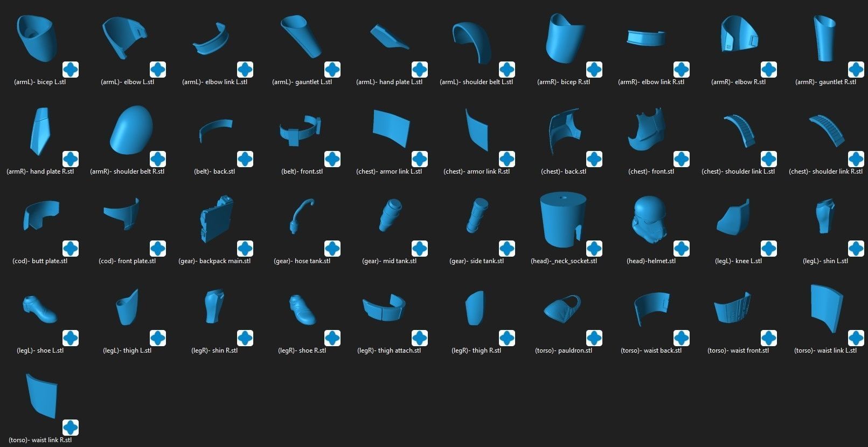Click the (armL)- shoulder belt L.stl preview

(472, 43)
